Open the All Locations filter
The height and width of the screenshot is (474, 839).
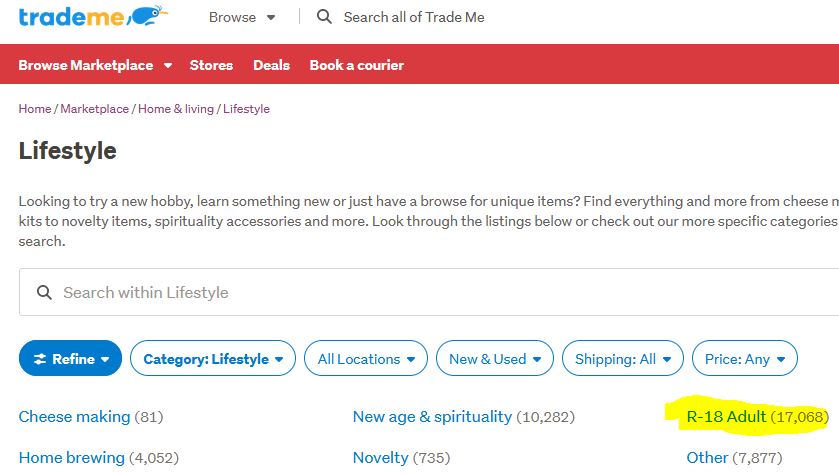[x=365, y=359]
